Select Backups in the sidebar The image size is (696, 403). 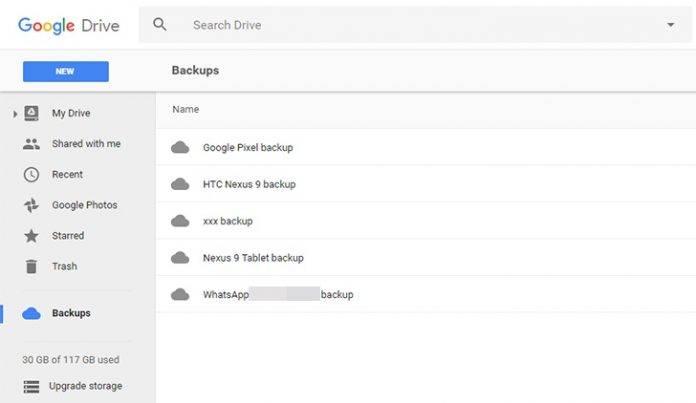(71, 313)
